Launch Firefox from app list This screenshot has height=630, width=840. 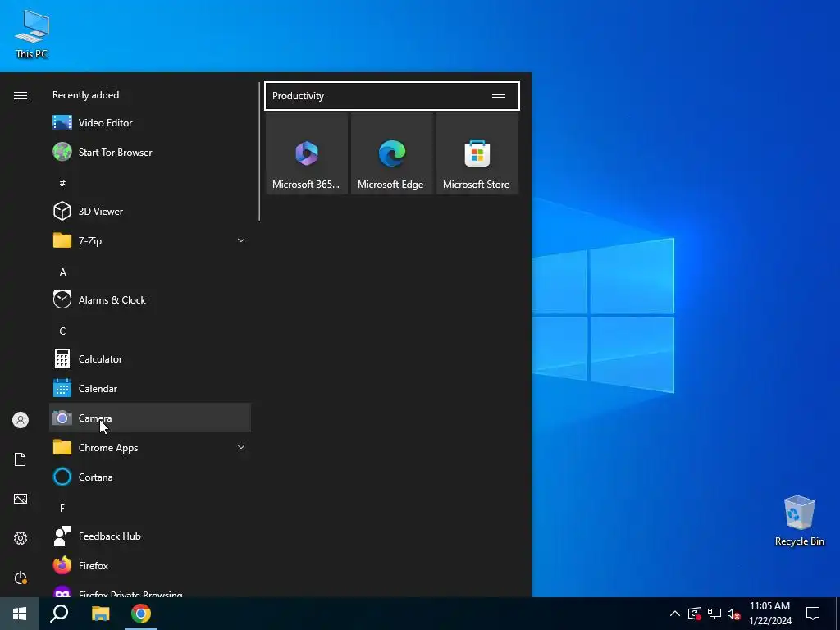[x=150, y=566]
